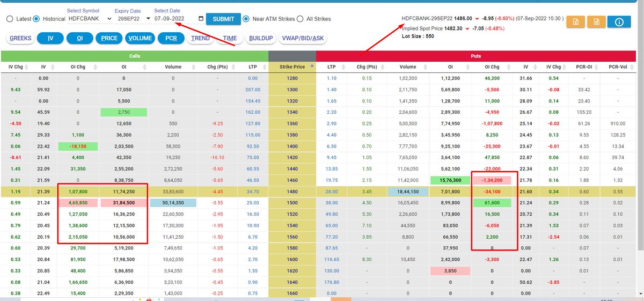Screen dimensions: 644x301
Task: Open the Select Symbol HDFCBANK dropdown
Action: (90, 19)
